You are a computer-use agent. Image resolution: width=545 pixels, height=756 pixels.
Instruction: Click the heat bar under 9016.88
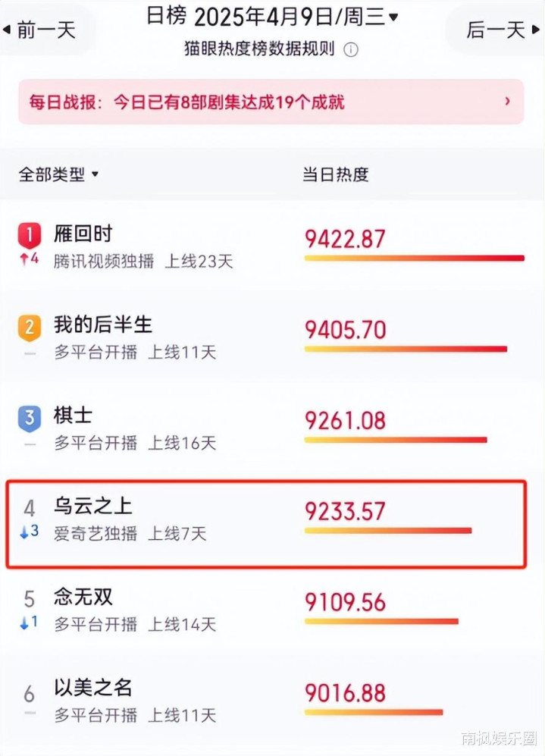pos(373,713)
